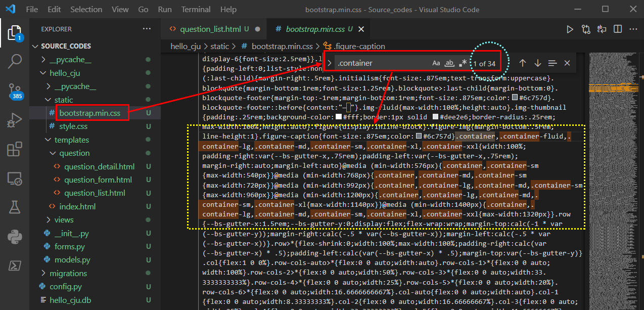Click the Open Changes icon in editor toolbar
This screenshot has height=310, width=644.
pos(586,29)
